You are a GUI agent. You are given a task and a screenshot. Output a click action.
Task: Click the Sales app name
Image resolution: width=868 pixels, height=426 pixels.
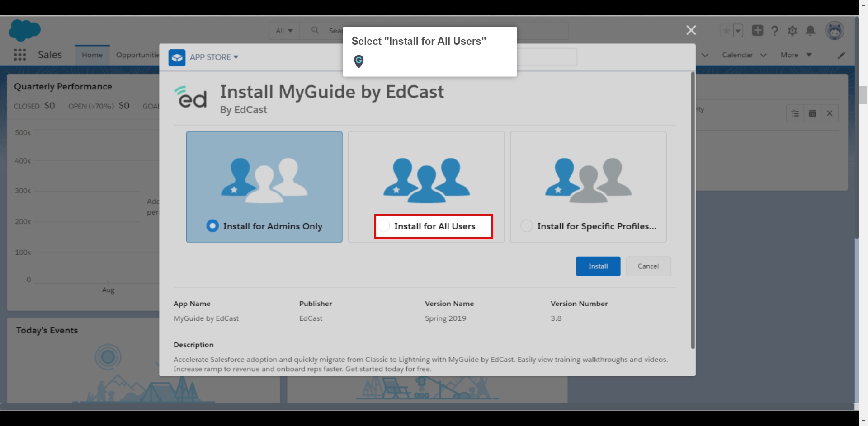[x=50, y=55]
